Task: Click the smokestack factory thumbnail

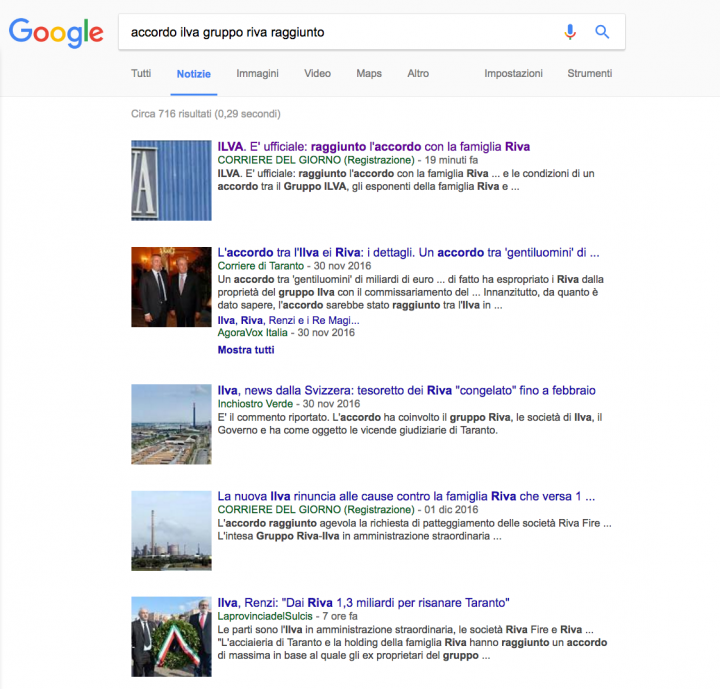Action: (171, 531)
